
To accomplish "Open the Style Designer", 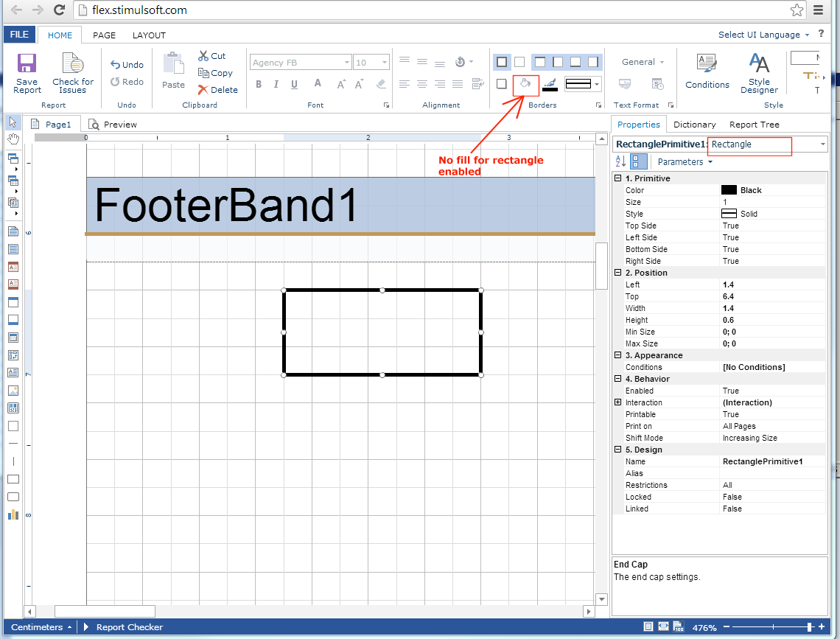I will tap(759, 74).
